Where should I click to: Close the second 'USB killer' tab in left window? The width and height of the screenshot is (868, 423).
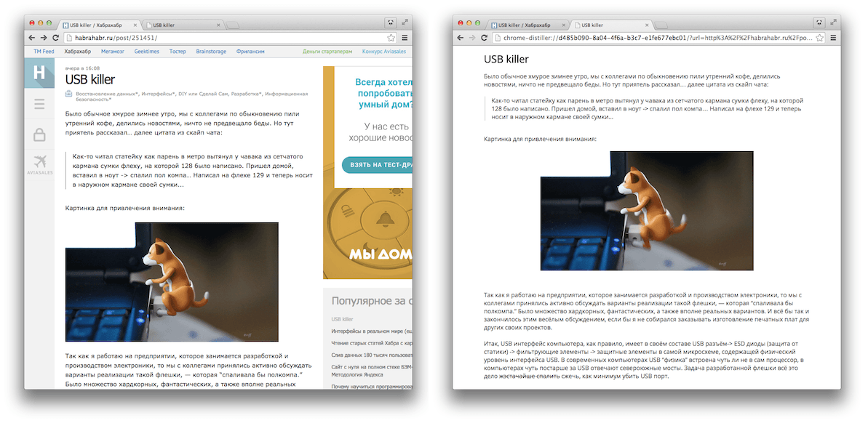[218, 25]
